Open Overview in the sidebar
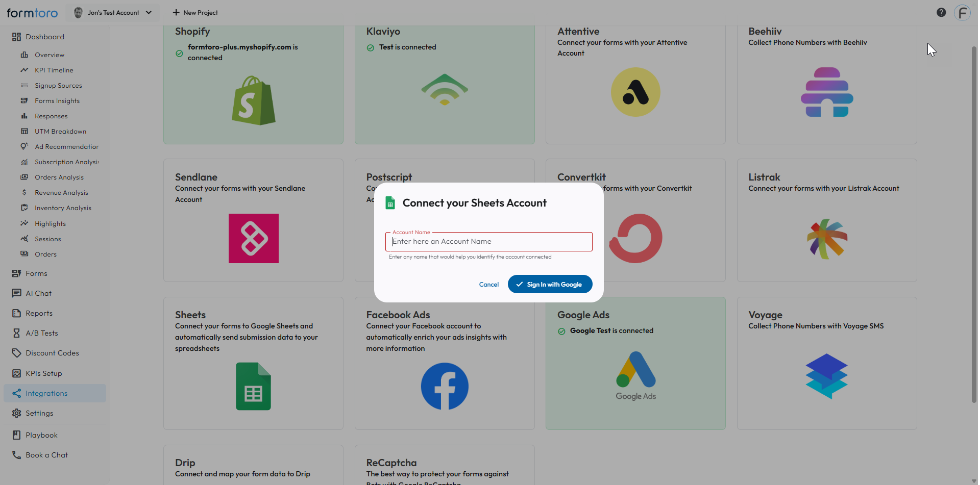 [50, 55]
